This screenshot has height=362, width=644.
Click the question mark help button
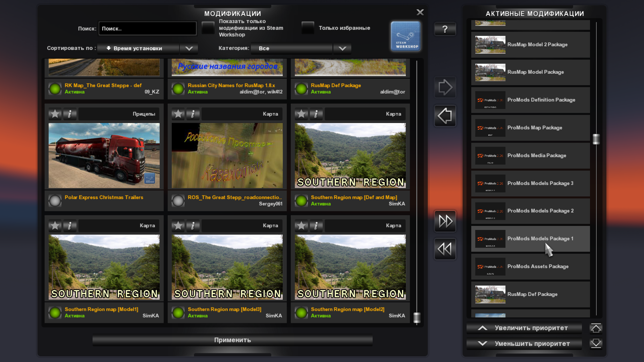pyautogui.click(x=445, y=29)
